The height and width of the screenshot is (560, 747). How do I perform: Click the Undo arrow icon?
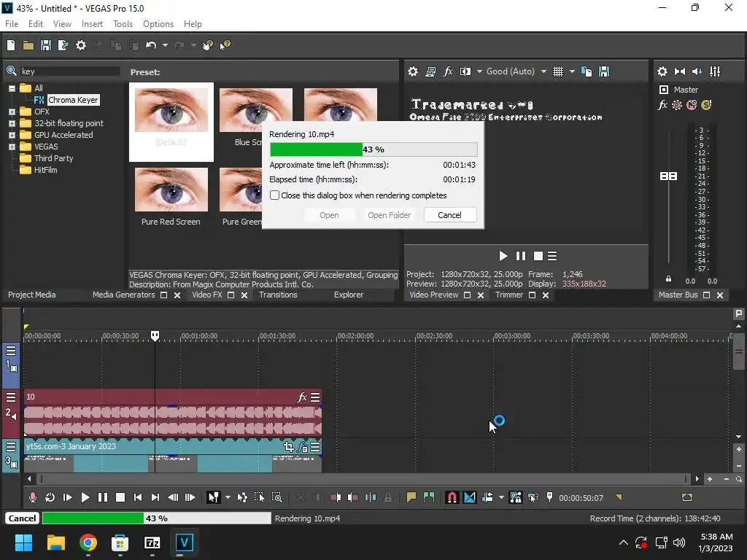tap(151, 45)
